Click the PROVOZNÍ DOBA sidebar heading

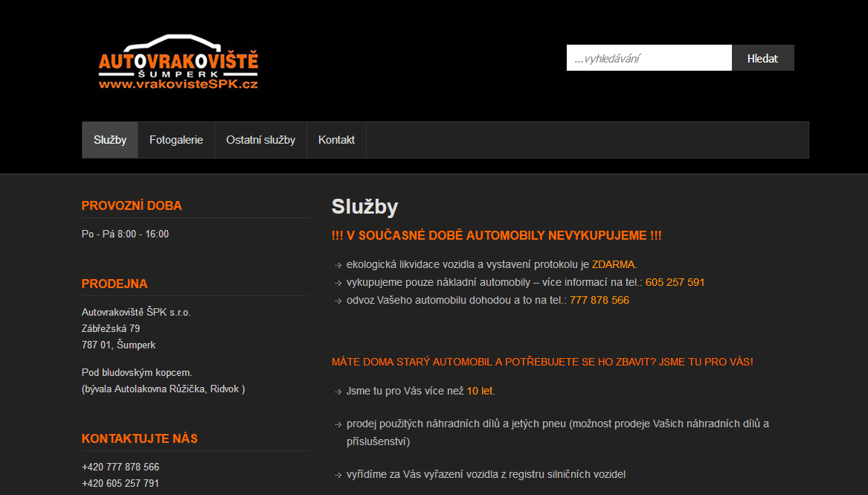click(132, 205)
